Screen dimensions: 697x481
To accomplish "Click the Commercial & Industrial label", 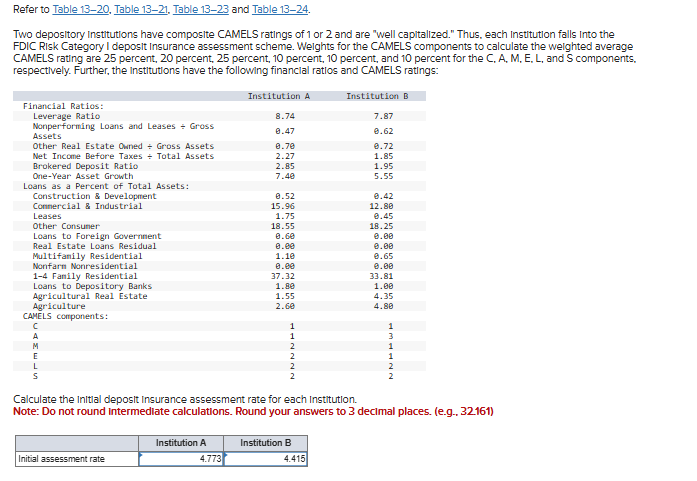I will click(x=88, y=206).
